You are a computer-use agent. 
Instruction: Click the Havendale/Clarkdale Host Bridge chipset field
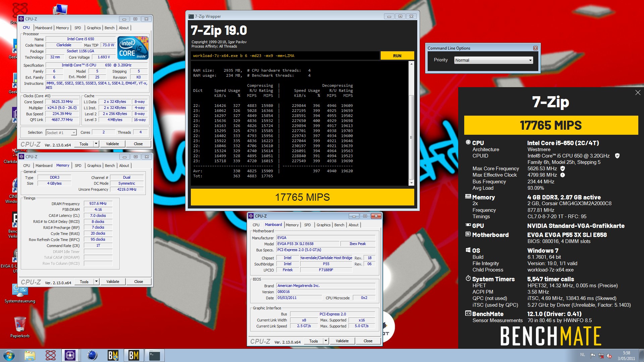point(326,258)
